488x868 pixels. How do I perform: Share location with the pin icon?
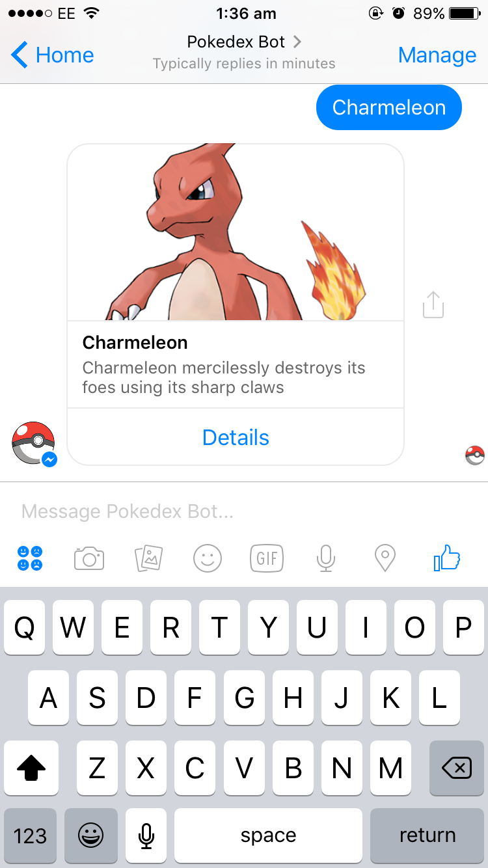pyautogui.click(x=385, y=558)
